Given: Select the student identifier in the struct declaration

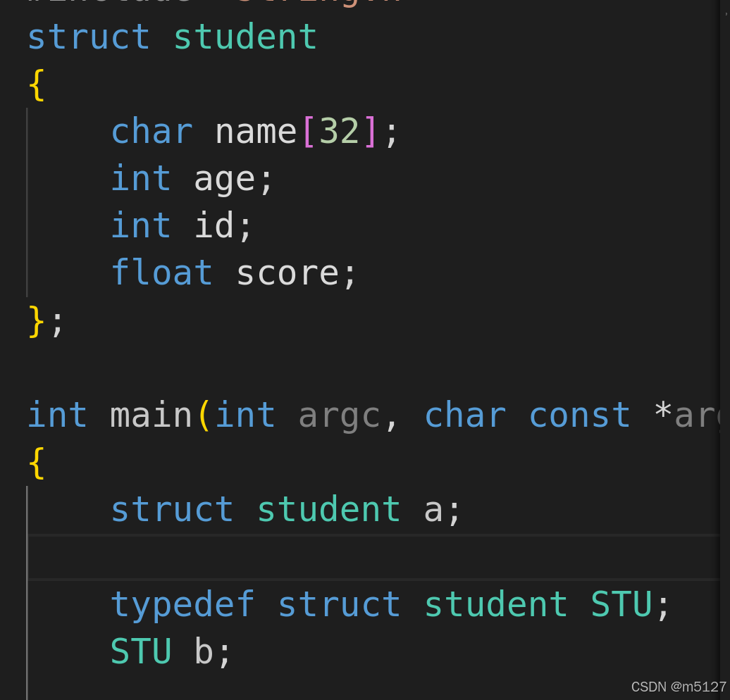Looking at the screenshot, I should 245,37.
